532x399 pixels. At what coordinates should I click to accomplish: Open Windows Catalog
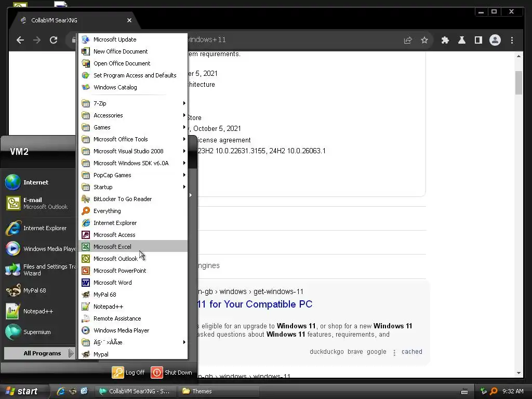coord(132,87)
